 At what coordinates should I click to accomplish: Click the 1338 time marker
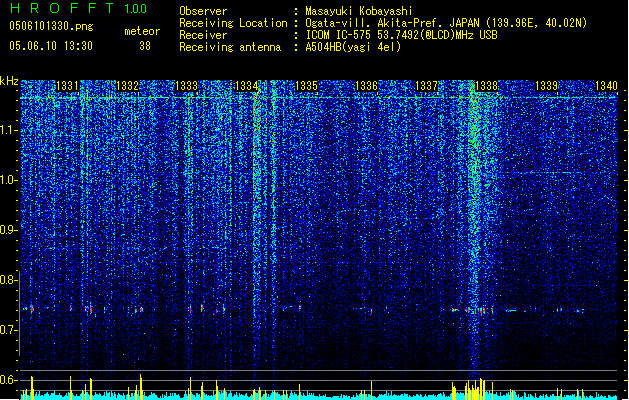click(x=486, y=86)
